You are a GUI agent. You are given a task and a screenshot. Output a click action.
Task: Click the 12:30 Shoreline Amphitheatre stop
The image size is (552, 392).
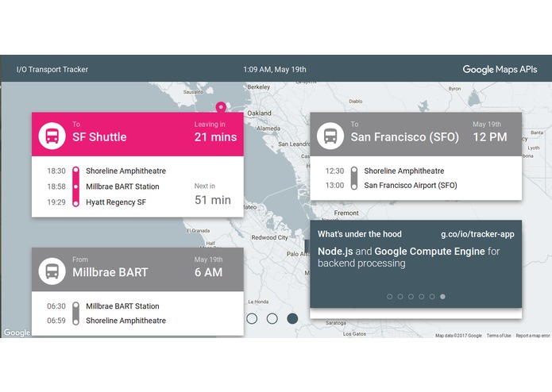[384, 171]
